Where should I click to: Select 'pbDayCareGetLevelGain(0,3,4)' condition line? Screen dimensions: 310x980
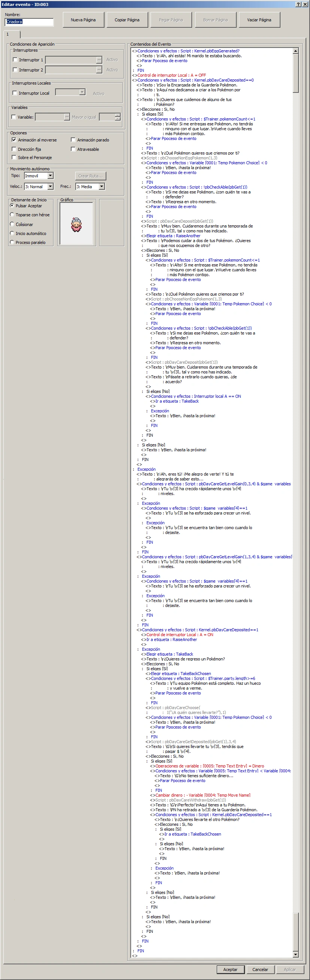tap(214, 484)
